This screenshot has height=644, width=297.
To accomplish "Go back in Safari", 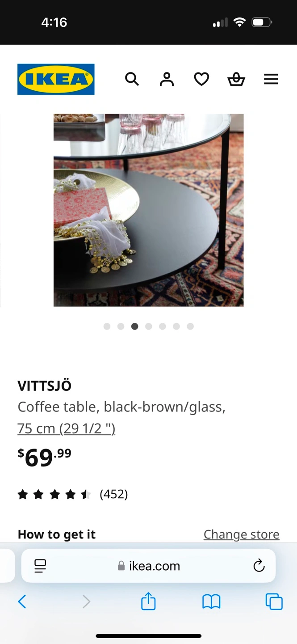I will (22, 602).
